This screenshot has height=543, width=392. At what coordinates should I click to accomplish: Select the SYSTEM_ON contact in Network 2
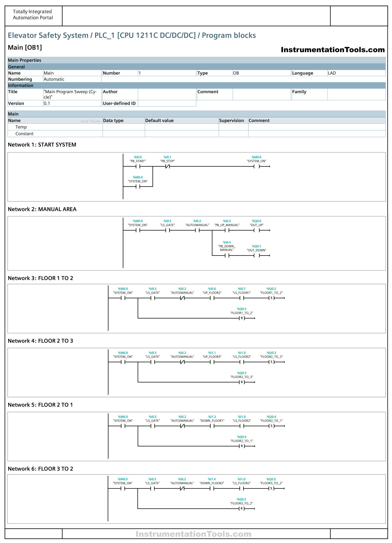[138, 230]
